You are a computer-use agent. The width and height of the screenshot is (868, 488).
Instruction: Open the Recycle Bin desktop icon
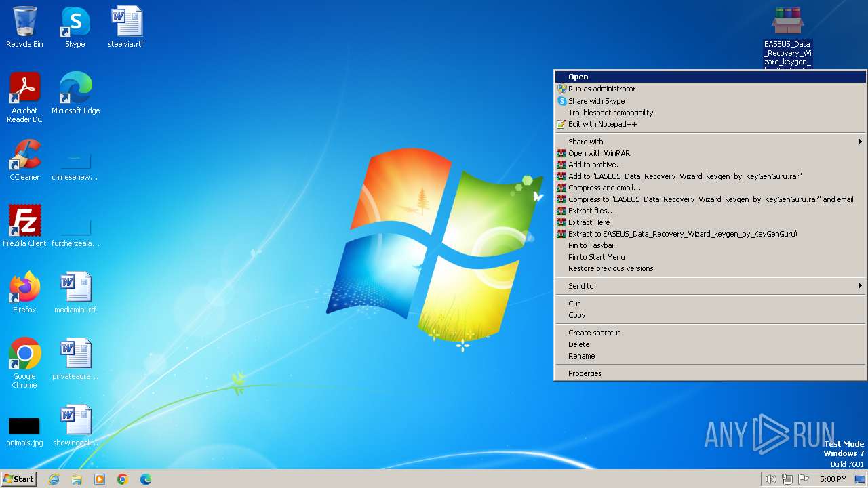(x=24, y=27)
